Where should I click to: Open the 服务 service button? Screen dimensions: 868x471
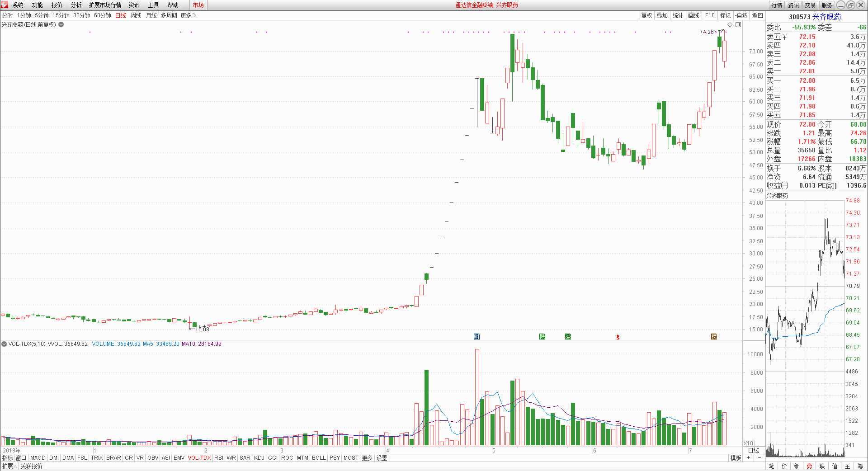point(827,5)
